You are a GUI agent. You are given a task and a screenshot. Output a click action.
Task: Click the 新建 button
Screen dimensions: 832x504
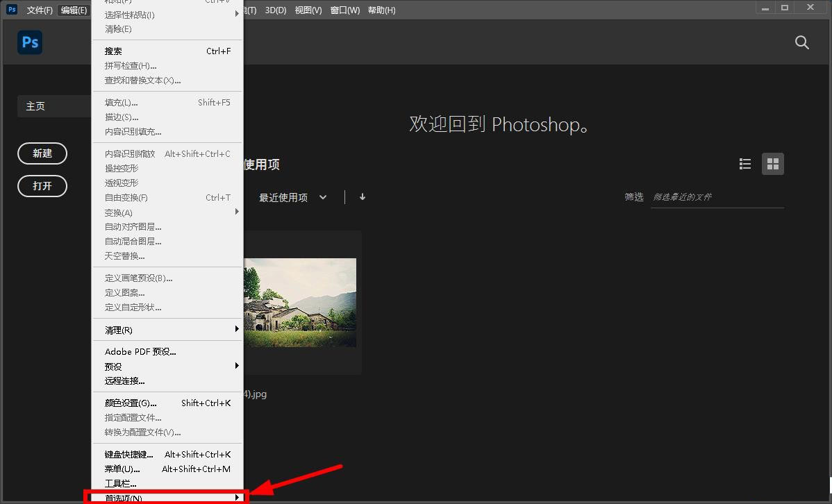pyautogui.click(x=42, y=153)
